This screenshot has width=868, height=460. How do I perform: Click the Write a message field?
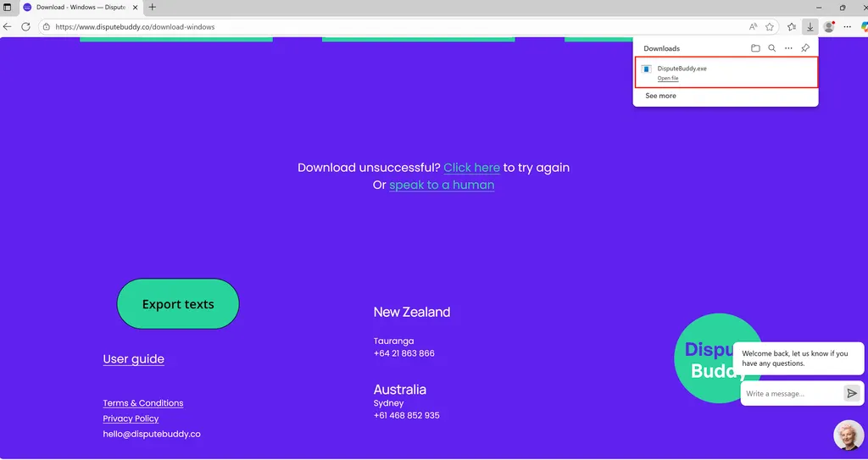click(x=791, y=394)
